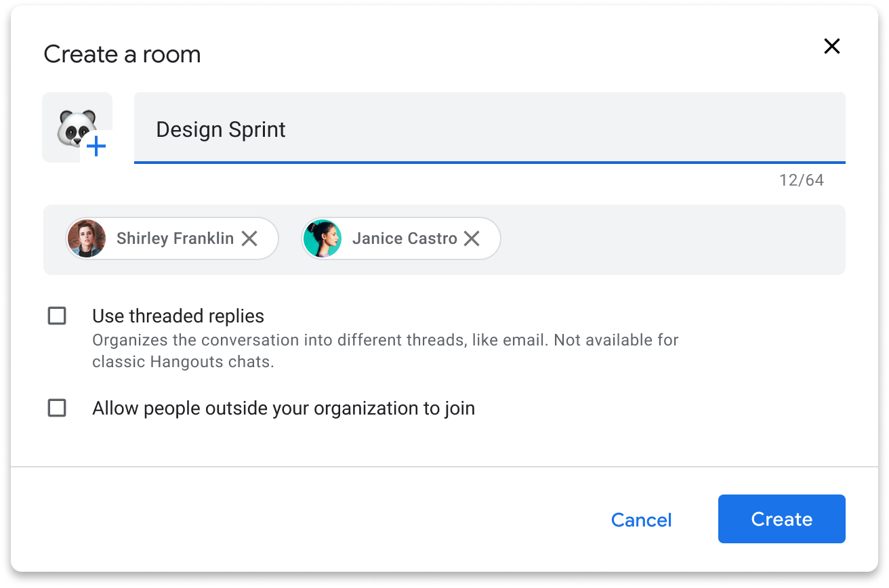
Task: Click Shirley Franklin's avatar photo
Action: 87,238
